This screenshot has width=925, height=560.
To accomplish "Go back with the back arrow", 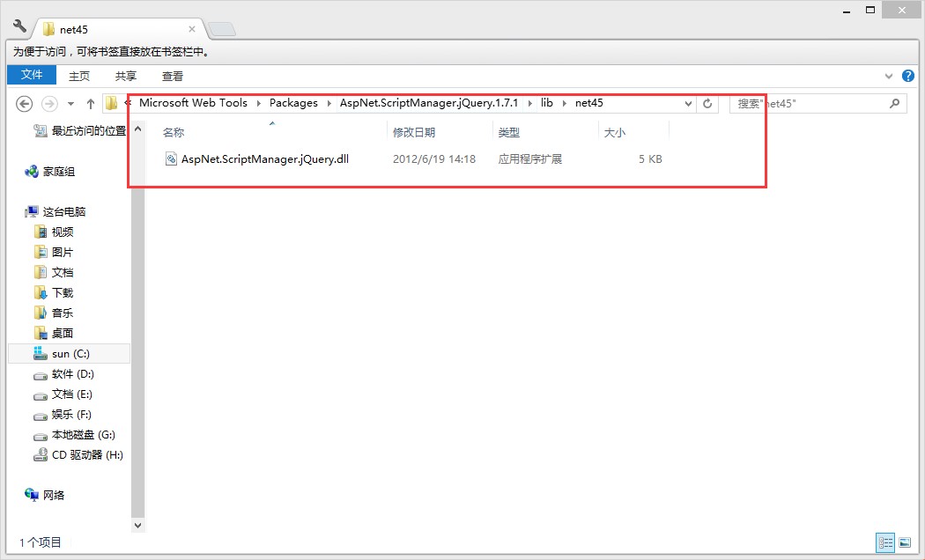I will [24, 104].
